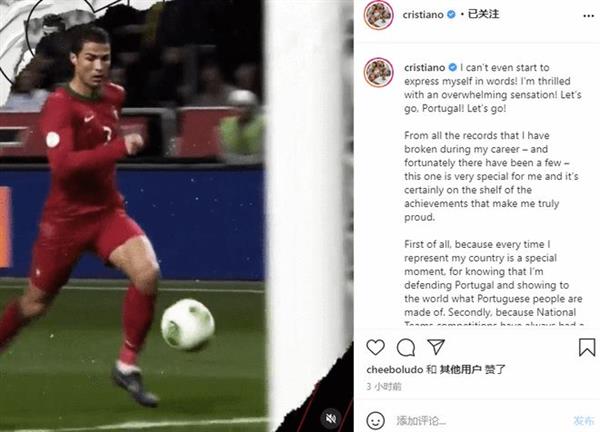Open cristiano's avatar in post header
The image size is (600, 432).
pyautogui.click(x=378, y=15)
